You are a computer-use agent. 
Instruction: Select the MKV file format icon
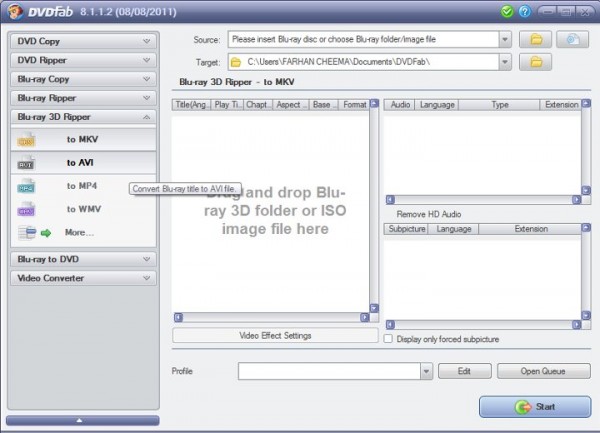pyautogui.click(x=26, y=140)
